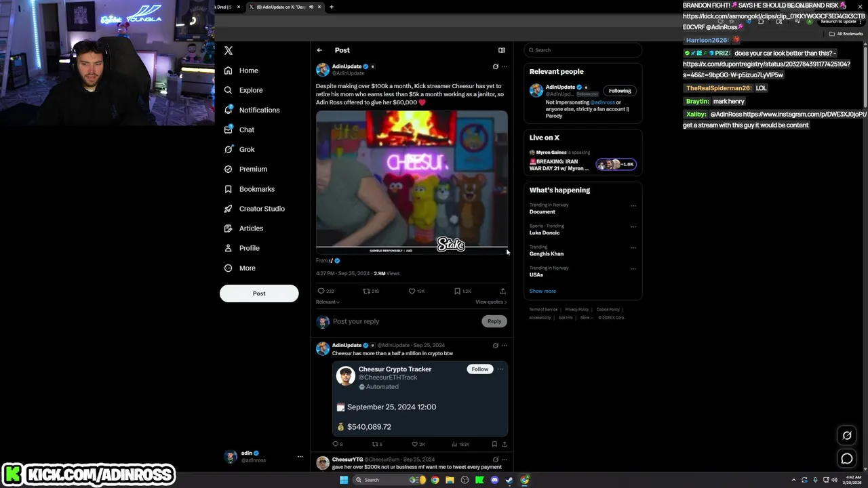The image size is (868, 488).
Task: Open the Terms of Service footer link
Action: [x=543, y=310]
